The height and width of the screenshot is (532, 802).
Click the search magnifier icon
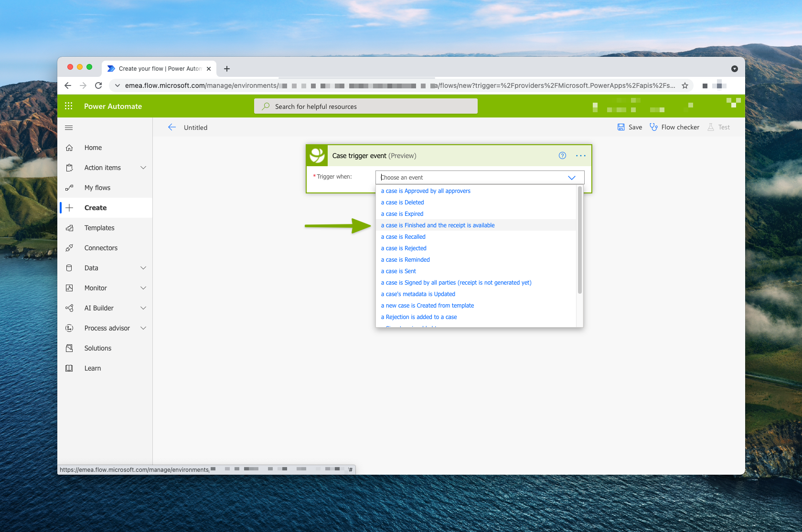[266, 106]
